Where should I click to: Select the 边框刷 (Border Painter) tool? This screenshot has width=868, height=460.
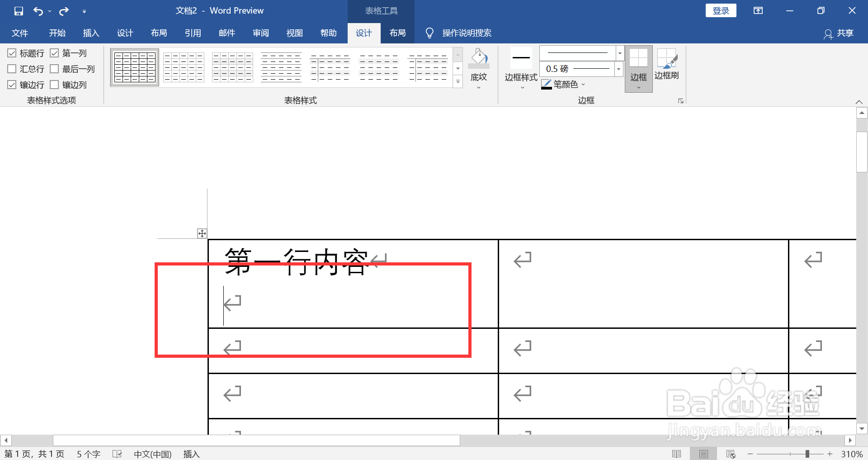[666, 66]
